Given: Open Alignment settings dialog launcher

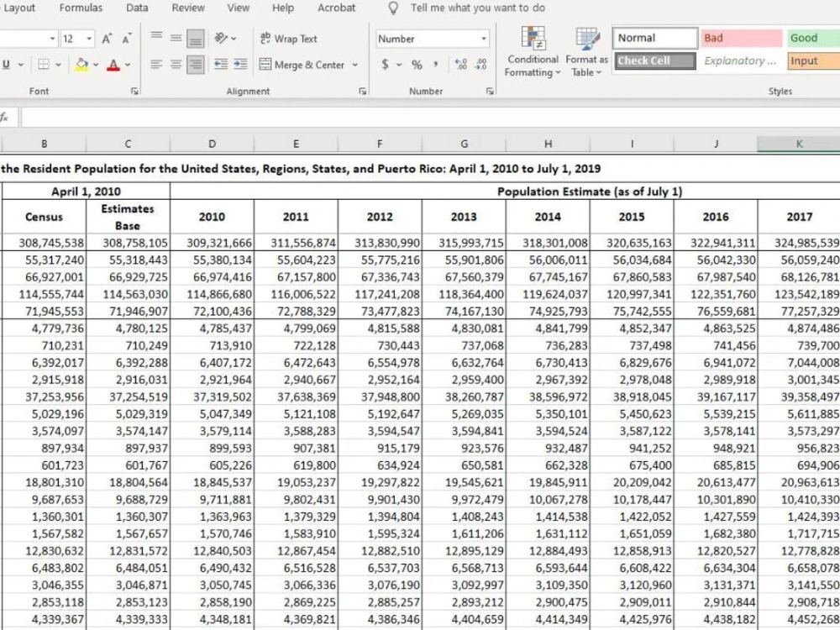Looking at the screenshot, I should pyautogui.click(x=363, y=92).
